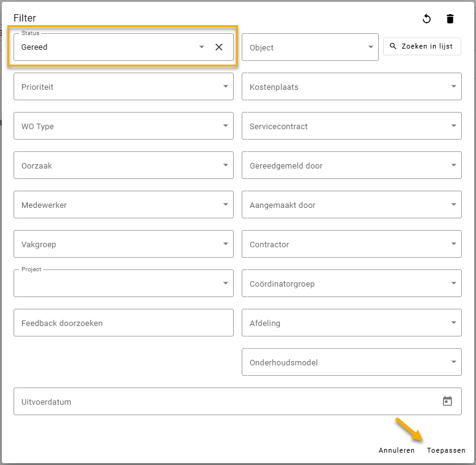Open the Vakgroep dropdown
Image resolution: width=476 pixels, height=465 pixels.
pyautogui.click(x=123, y=244)
